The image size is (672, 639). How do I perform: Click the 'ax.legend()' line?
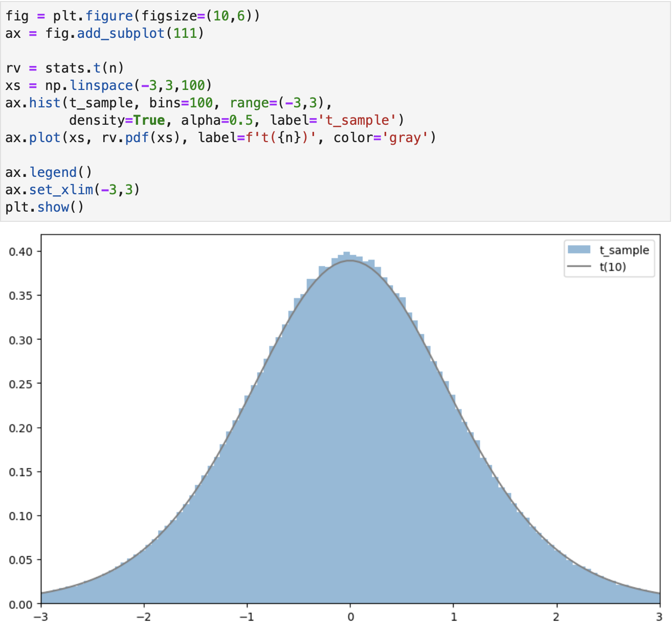tap(49, 173)
